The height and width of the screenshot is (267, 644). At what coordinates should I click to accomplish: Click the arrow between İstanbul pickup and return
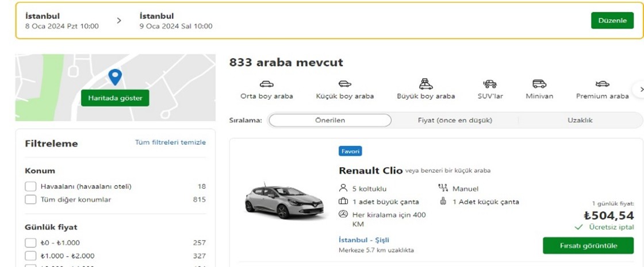[x=118, y=21]
